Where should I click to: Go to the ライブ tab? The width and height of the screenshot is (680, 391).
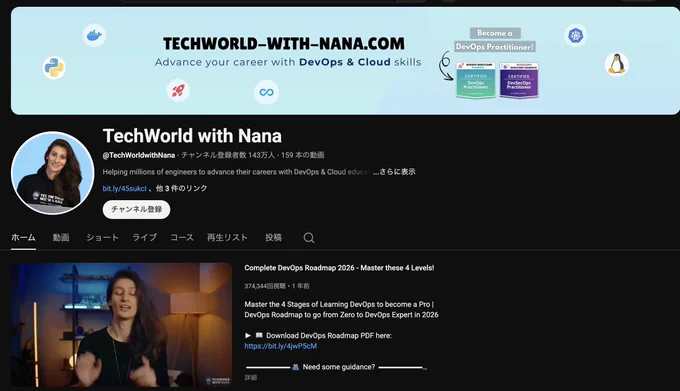click(x=144, y=238)
